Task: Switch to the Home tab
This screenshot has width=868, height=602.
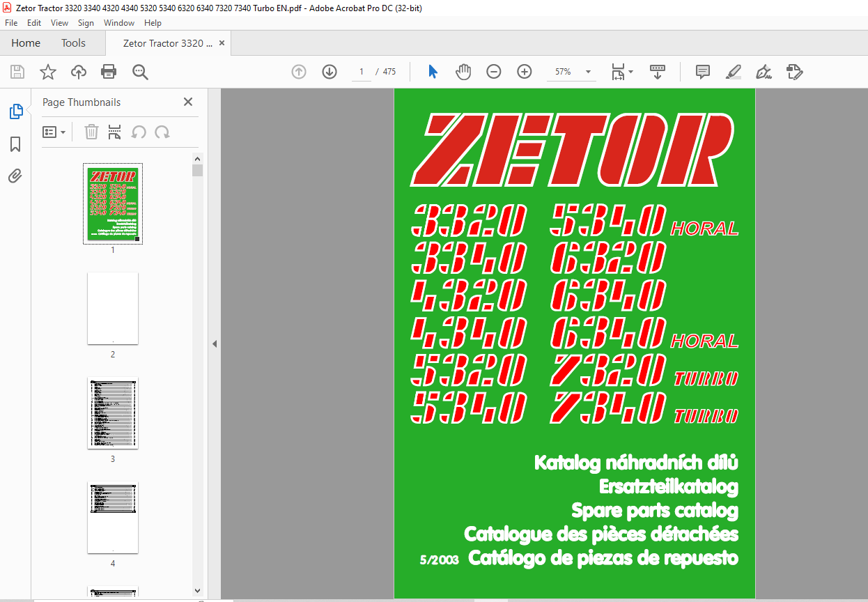Action: [x=26, y=43]
